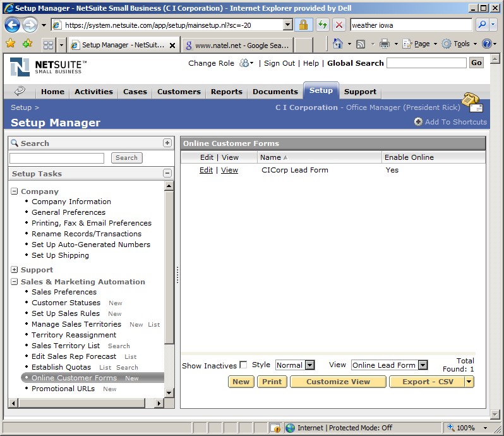Click the Sign Out link
Image resolution: width=504 pixels, height=436 pixels.
point(279,63)
